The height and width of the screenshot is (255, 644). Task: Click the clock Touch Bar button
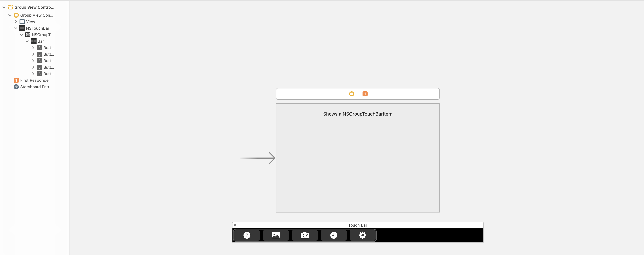point(334,235)
